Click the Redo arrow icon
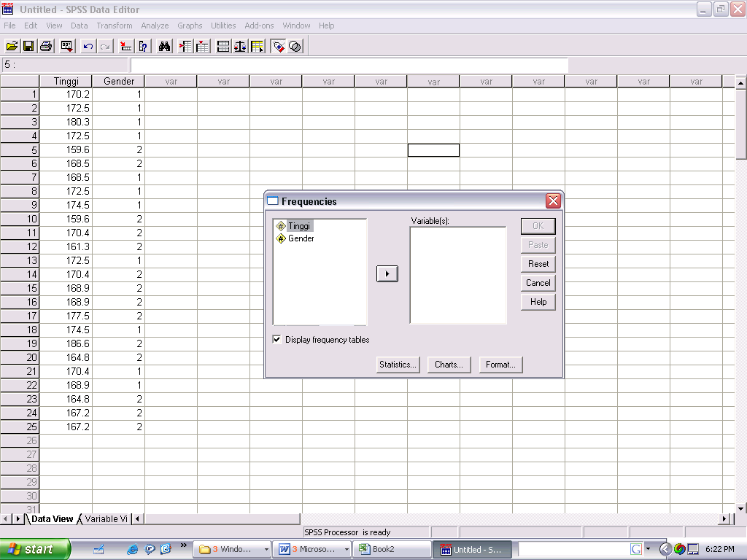 [105, 46]
